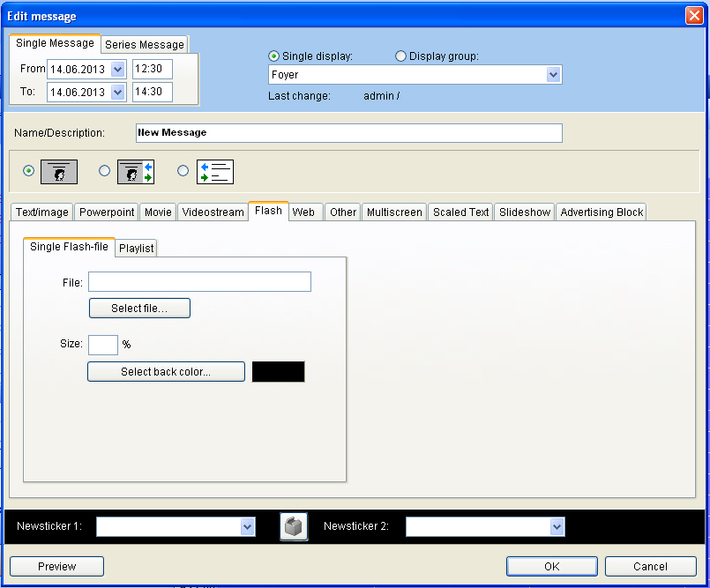
Task: Click the black back color swatch
Action: [278, 372]
